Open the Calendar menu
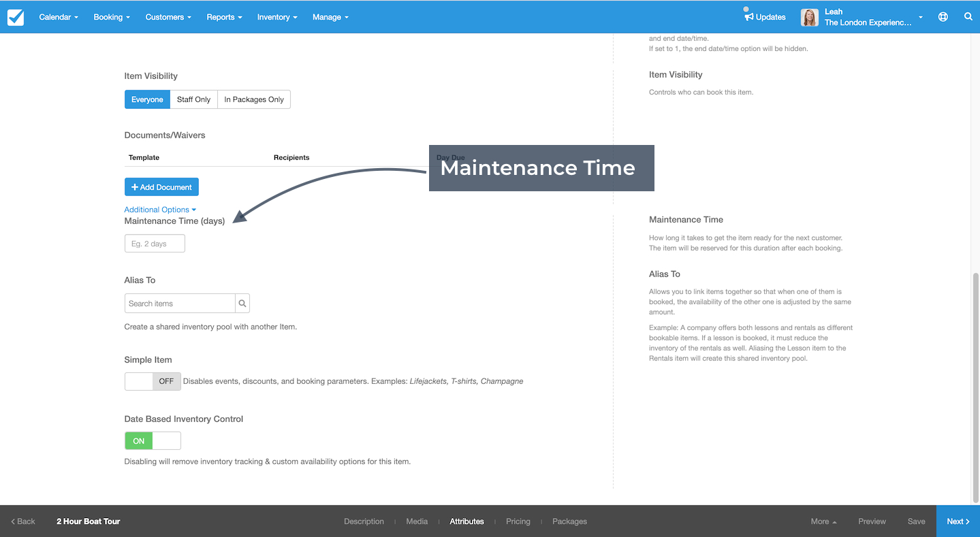This screenshot has height=537, width=980. 59,17
